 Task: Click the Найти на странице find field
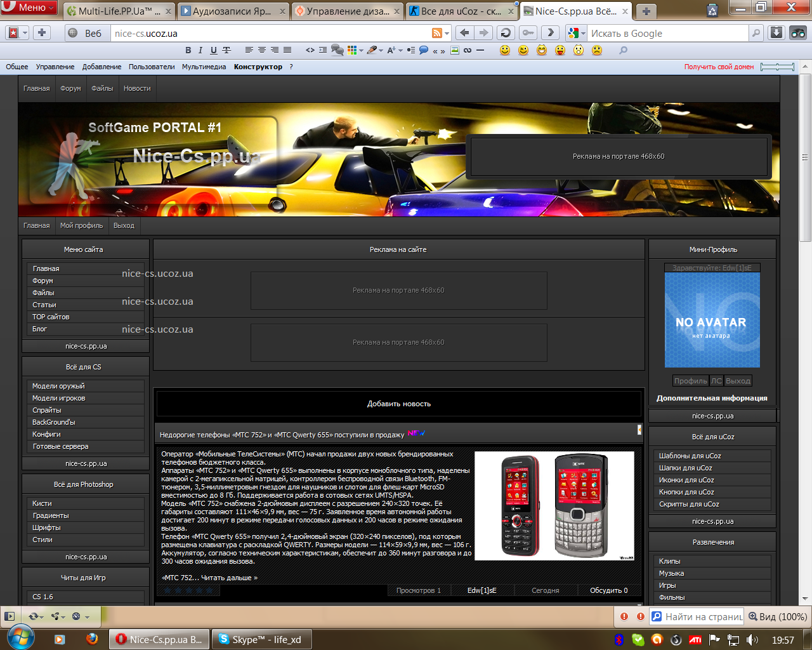696,616
